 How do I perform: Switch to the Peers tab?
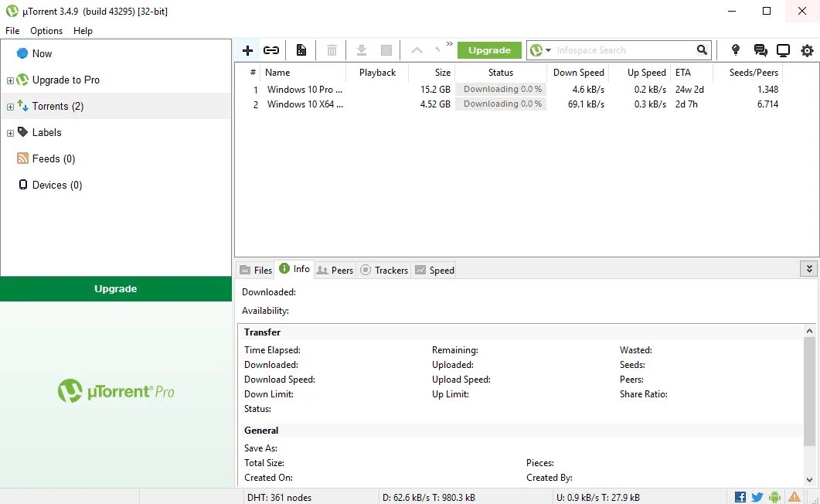tap(335, 271)
